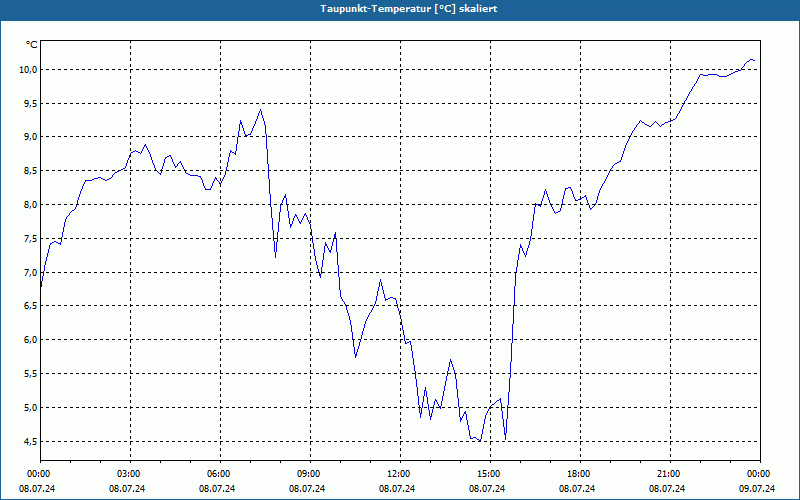Click the '06:00' time label
Screen dimensions: 800x500
217,474
